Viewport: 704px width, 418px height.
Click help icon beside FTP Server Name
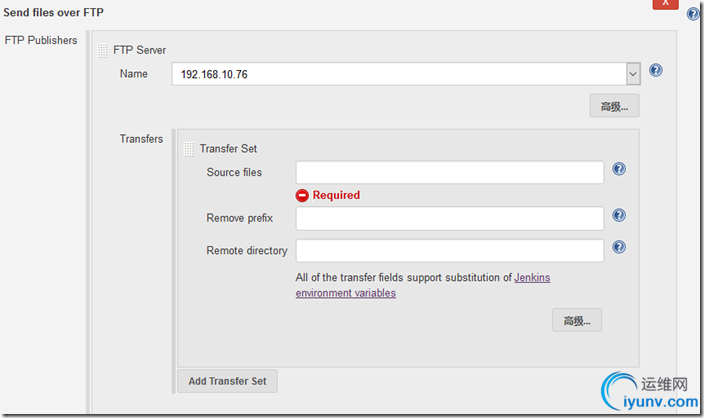tap(656, 70)
